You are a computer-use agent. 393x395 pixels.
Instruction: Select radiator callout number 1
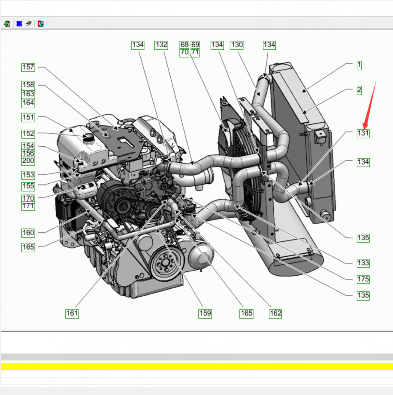[x=359, y=65]
